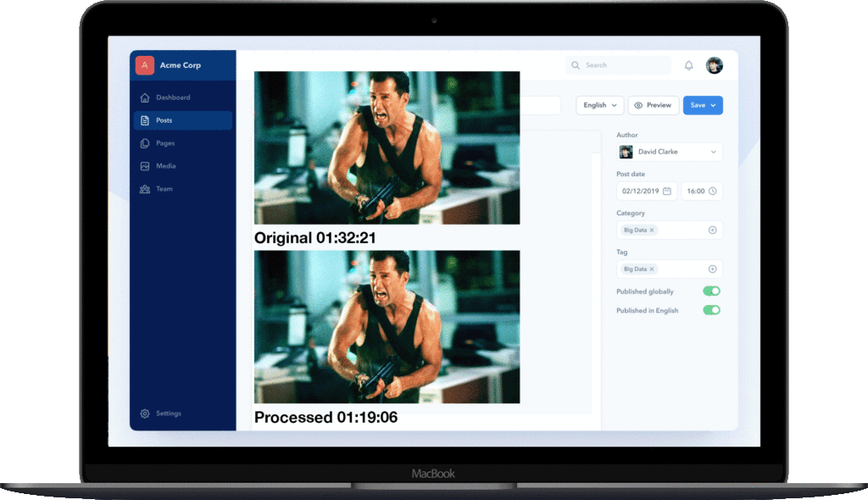Open the user profile avatar

(x=714, y=65)
